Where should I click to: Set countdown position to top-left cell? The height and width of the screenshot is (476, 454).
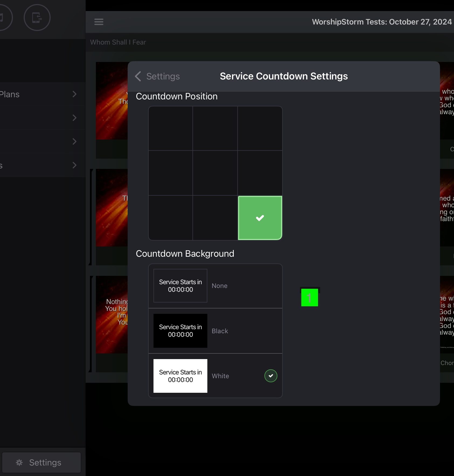coord(171,128)
